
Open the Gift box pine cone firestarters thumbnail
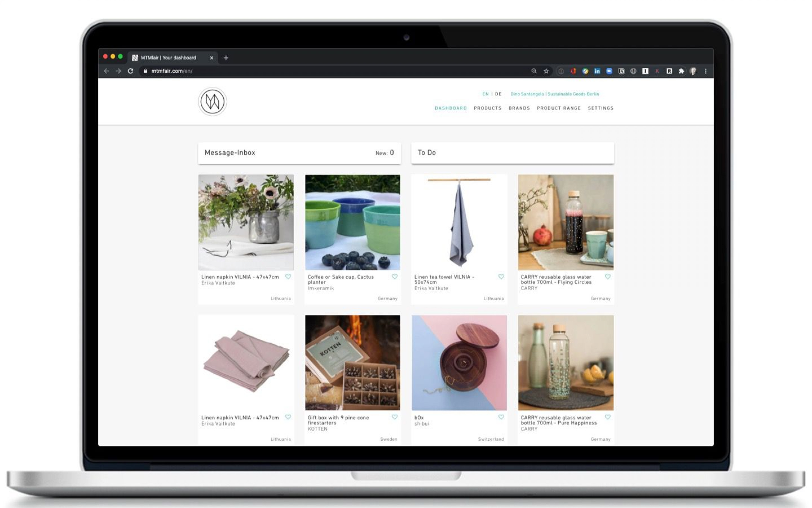353,363
